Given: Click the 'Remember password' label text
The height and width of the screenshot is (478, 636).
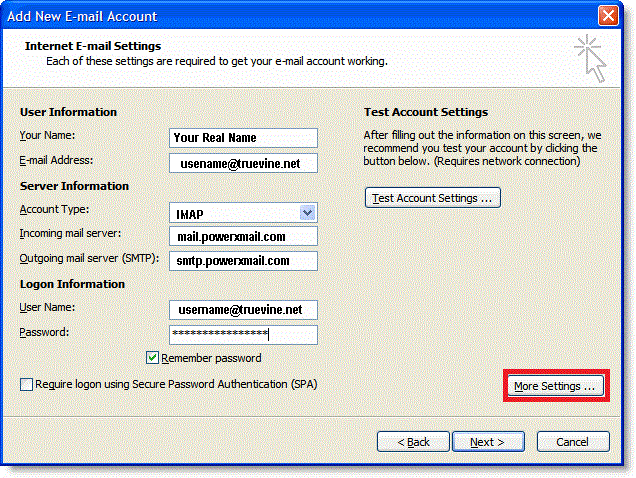Looking at the screenshot, I should (211, 358).
